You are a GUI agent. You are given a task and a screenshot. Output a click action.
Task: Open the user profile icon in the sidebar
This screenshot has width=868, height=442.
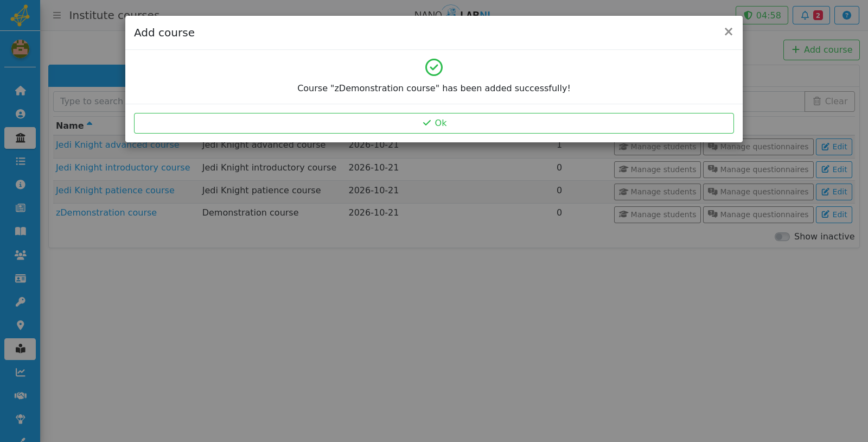click(20, 114)
